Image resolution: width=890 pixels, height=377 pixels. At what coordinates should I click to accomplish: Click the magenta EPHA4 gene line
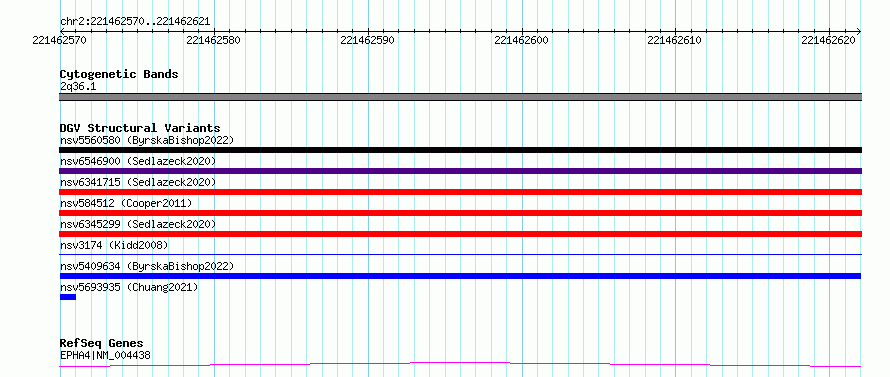460,364
